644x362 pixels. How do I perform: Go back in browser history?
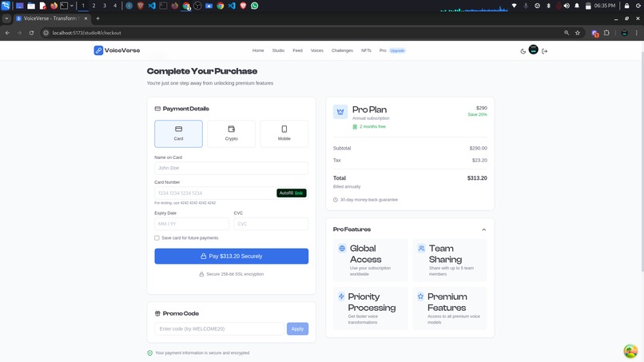point(7,33)
